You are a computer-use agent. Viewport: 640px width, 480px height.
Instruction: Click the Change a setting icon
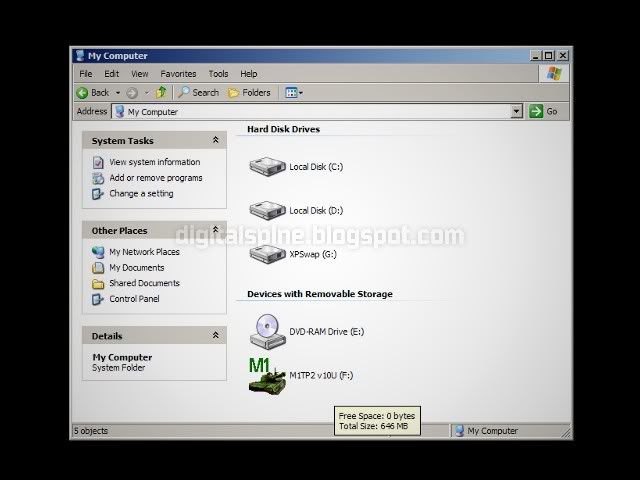pos(98,193)
